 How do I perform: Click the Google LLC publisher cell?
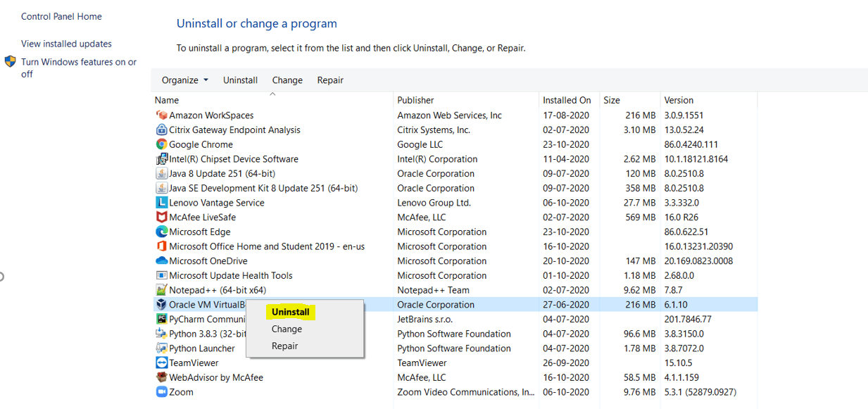pos(420,144)
